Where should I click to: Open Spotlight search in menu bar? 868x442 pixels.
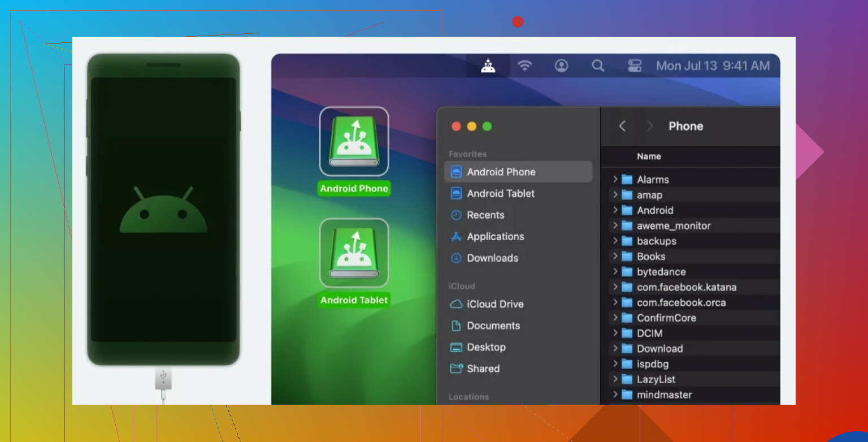pos(598,66)
